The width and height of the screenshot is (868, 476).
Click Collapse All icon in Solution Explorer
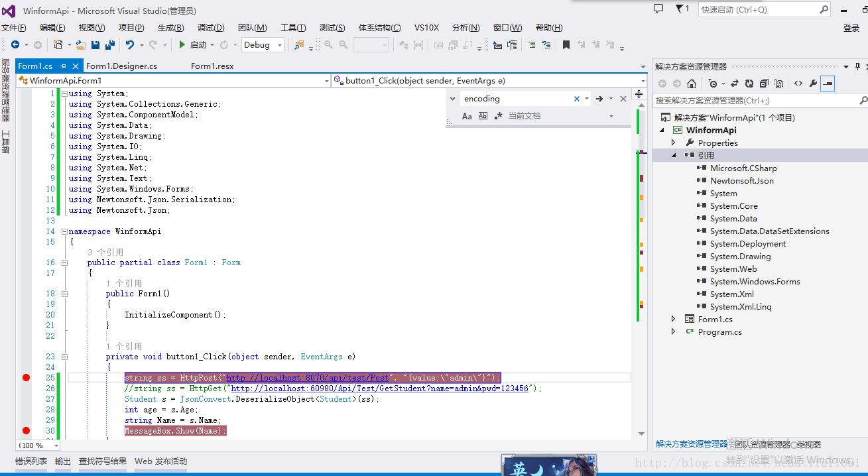(x=764, y=84)
